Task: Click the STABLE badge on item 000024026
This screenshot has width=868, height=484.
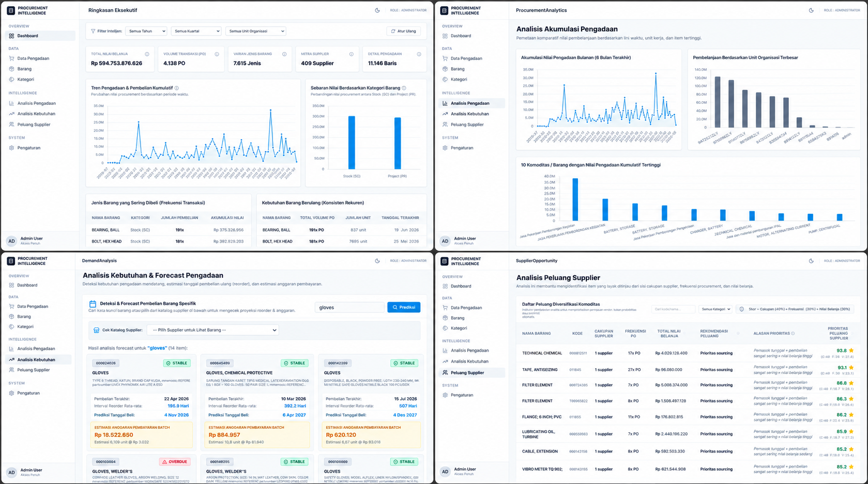Action: click(x=177, y=363)
